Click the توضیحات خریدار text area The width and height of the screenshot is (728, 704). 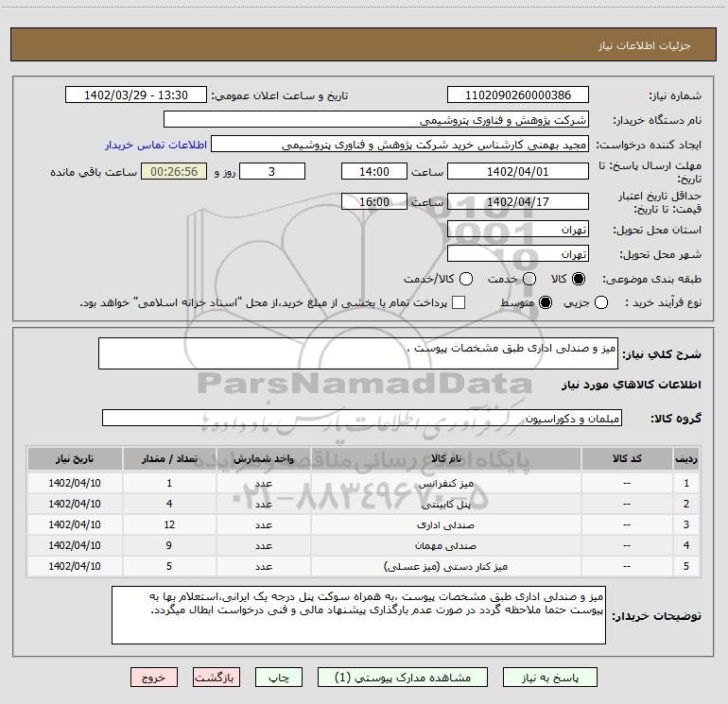tap(358, 615)
